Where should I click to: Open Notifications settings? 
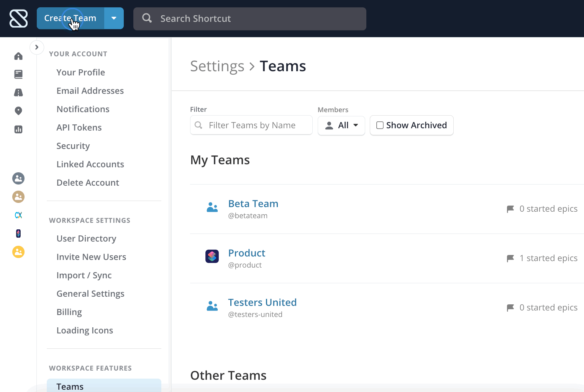(x=83, y=109)
